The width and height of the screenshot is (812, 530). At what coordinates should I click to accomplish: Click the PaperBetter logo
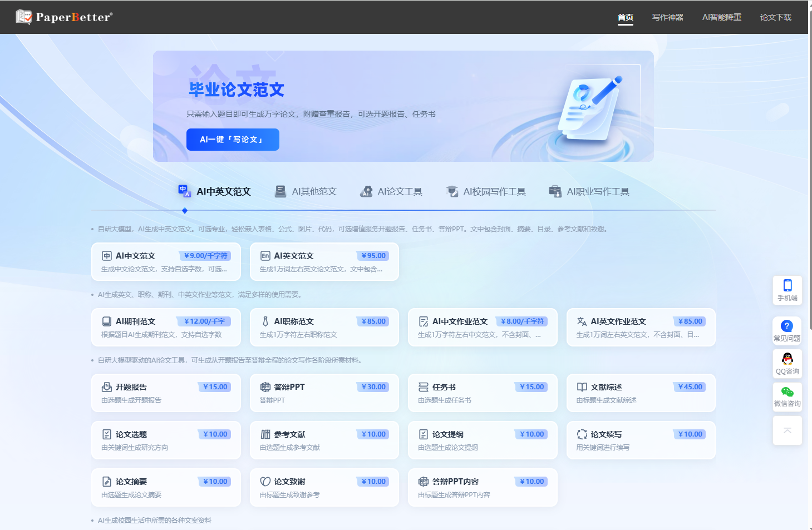[64, 17]
